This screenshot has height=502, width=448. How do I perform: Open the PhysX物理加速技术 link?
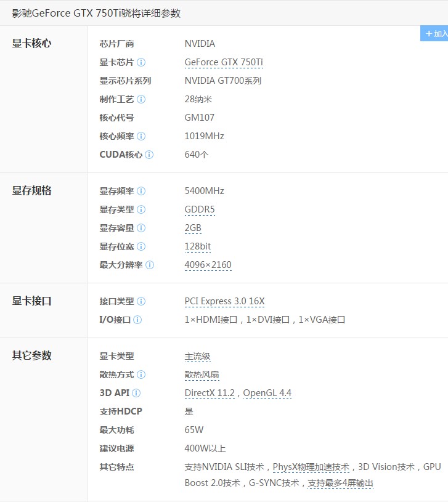pos(311,467)
